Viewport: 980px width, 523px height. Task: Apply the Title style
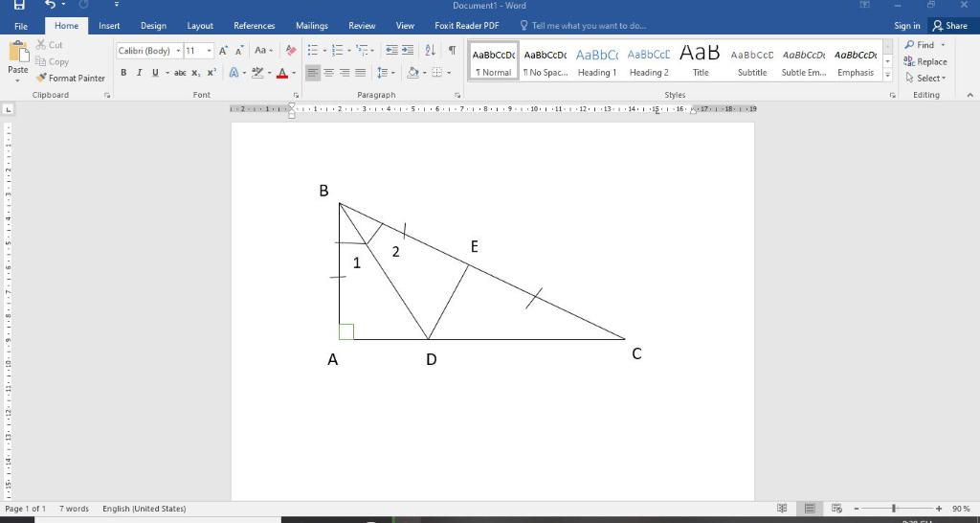click(701, 60)
